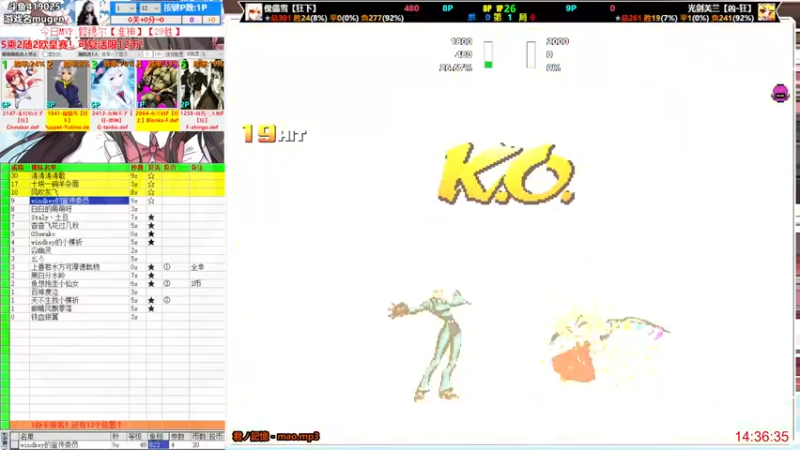This screenshot has height=450, width=800.
Task: Click the '0关+0分=0' score field
Action: [147, 19]
